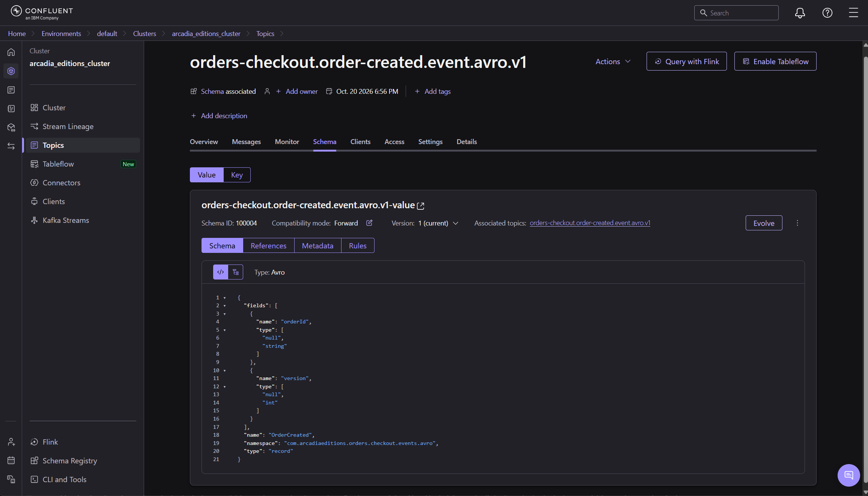Switch to the Monitor tab

(x=287, y=142)
